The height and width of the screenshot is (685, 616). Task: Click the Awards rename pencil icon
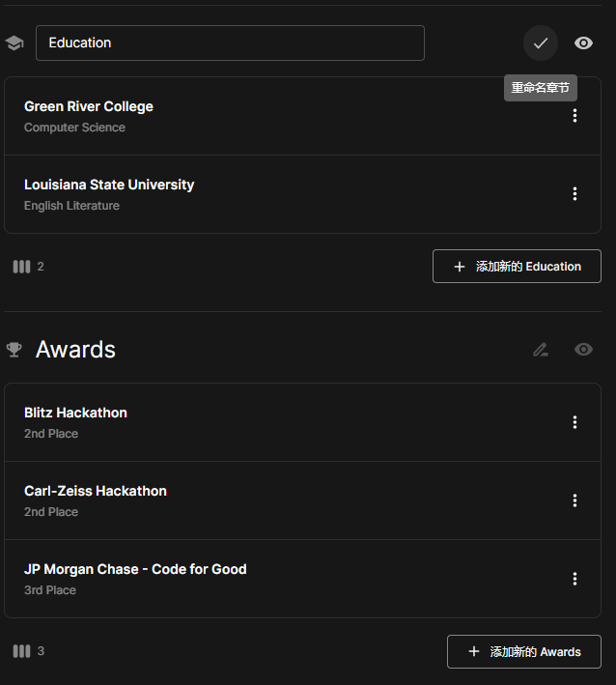pos(541,350)
